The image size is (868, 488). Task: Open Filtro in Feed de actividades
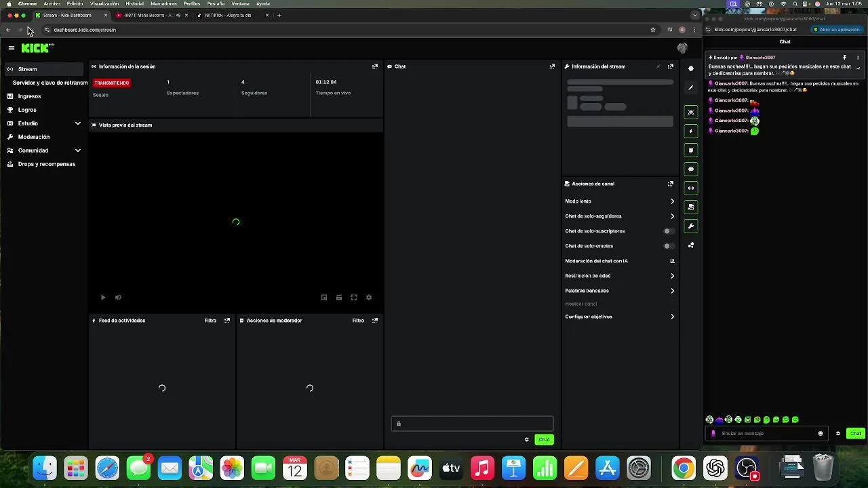point(210,321)
